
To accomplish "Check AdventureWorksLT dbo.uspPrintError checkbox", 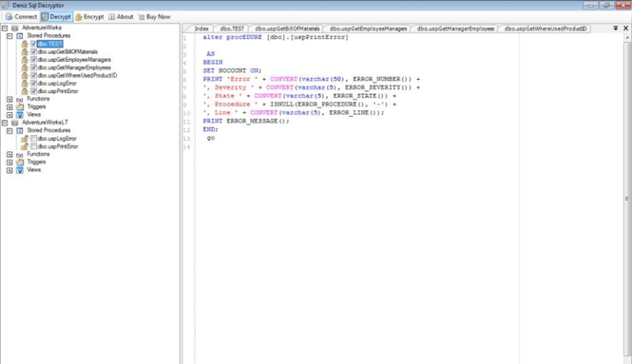I will tap(34, 146).
